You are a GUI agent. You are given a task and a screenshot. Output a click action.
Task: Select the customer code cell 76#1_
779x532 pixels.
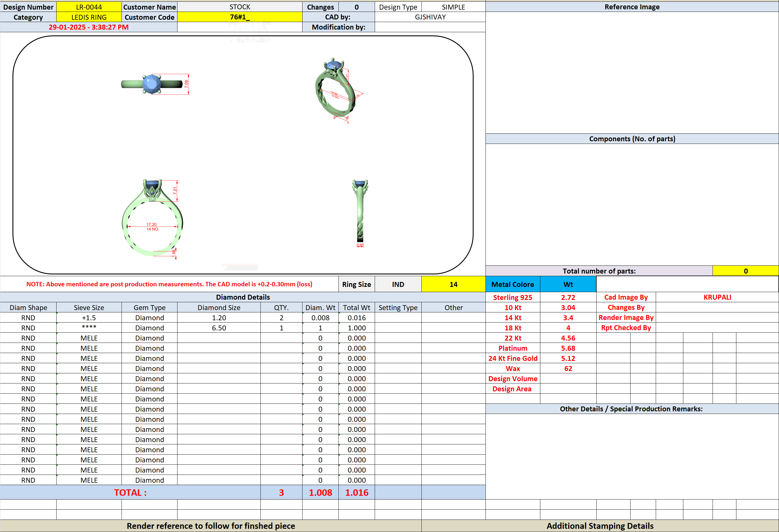[x=240, y=17]
